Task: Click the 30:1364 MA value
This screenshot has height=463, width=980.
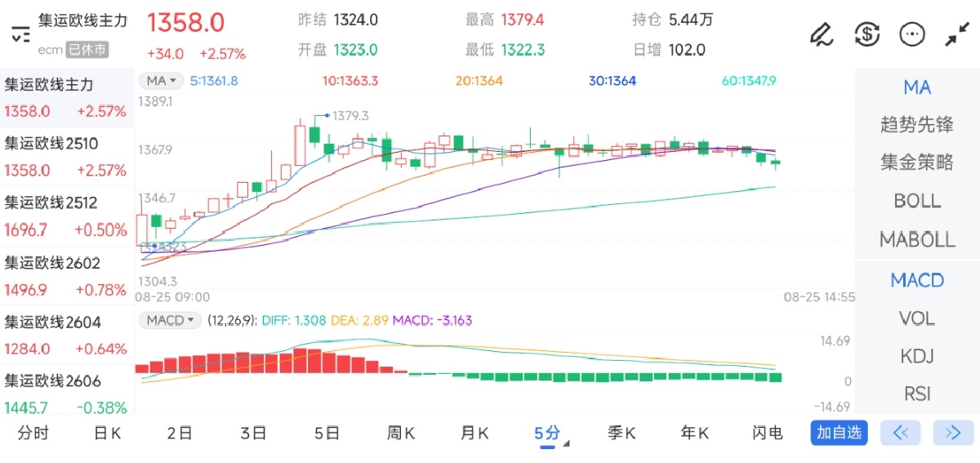Action: [x=612, y=81]
